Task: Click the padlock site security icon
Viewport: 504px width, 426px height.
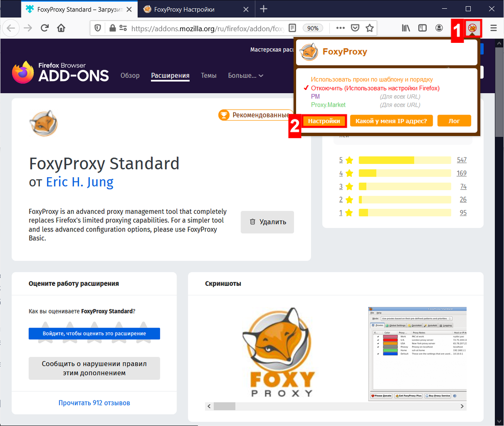Action: tap(112, 28)
